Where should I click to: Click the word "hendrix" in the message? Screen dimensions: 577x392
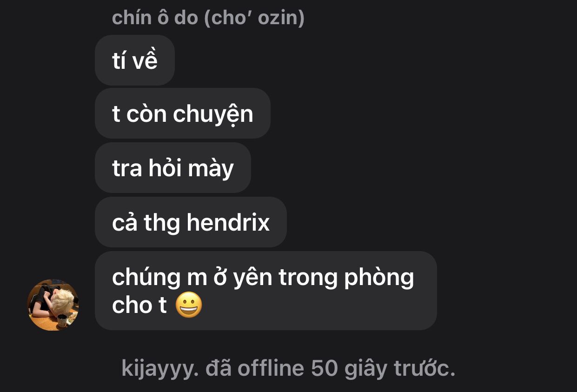tap(228, 222)
